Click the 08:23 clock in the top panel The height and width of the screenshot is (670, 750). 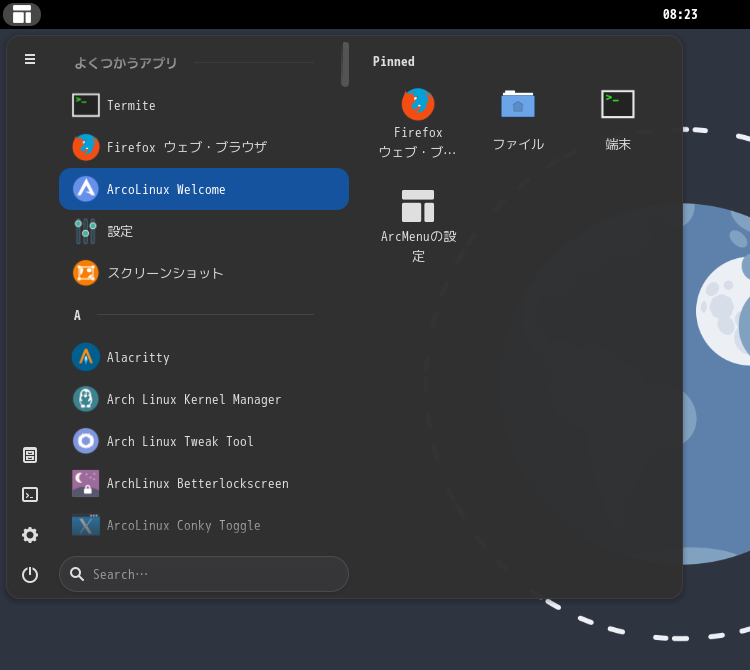(x=680, y=14)
